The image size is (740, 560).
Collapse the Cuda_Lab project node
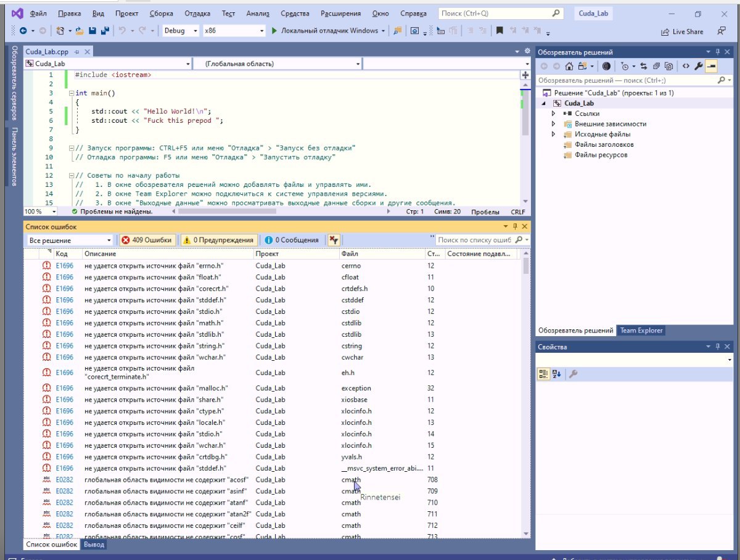[545, 104]
